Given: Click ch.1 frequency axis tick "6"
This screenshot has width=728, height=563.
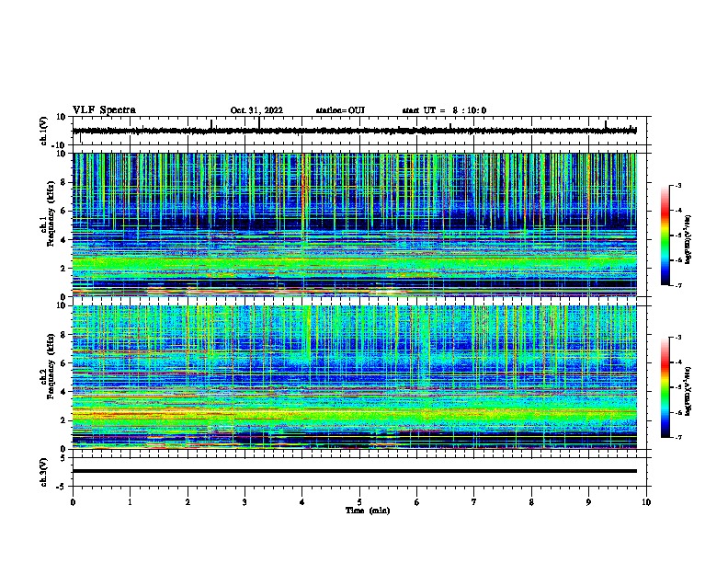Looking at the screenshot, I should 63,211.
